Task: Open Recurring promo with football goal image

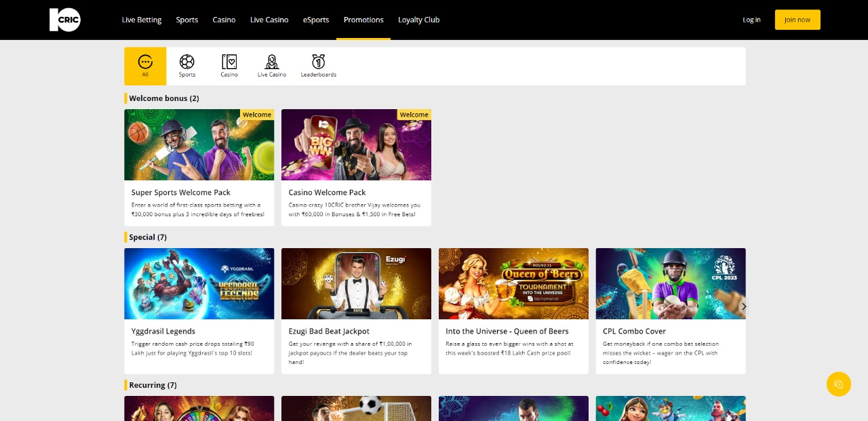Action: pos(356,408)
